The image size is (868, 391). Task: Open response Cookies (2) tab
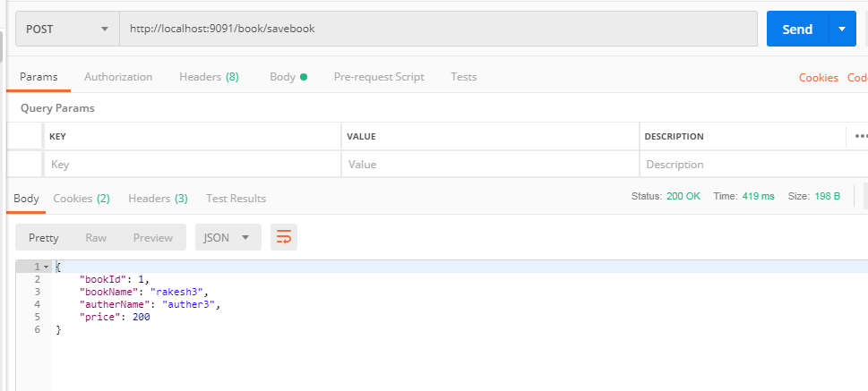[82, 198]
